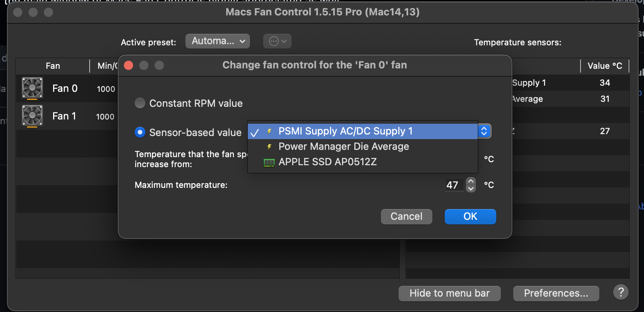The image size is (644, 312).
Task: Cancel the fan control dialog
Action: click(406, 216)
